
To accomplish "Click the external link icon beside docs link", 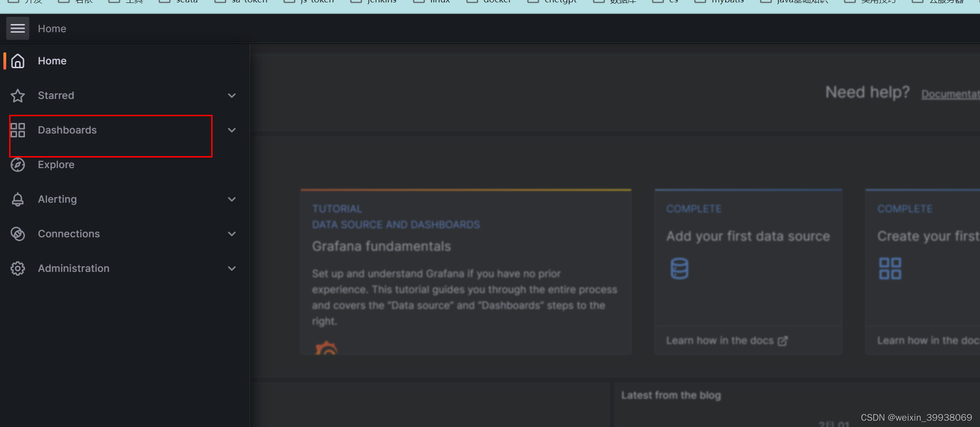I will [783, 341].
